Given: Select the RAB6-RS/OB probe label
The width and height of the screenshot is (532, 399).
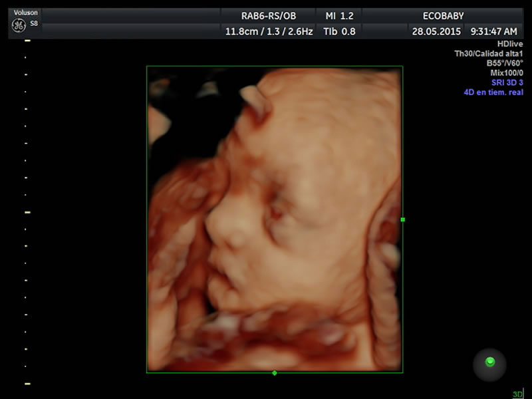Looking at the screenshot, I should [269, 15].
